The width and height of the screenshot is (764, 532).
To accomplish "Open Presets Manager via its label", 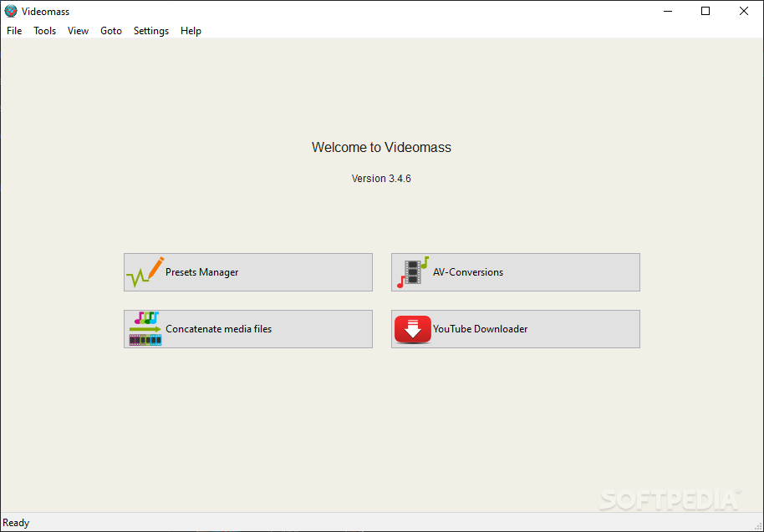I will [x=201, y=272].
